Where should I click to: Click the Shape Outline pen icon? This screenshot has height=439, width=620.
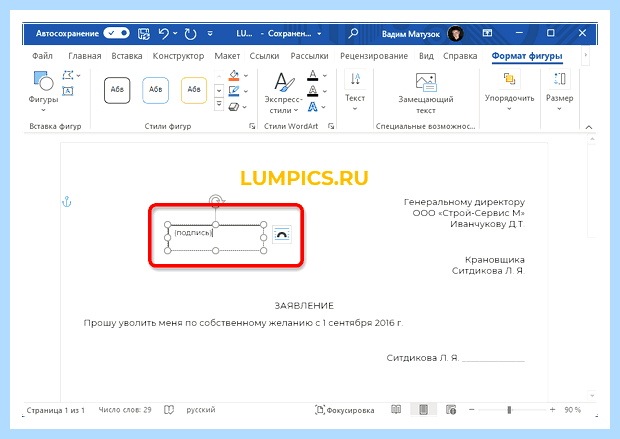(x=234, y=91)
